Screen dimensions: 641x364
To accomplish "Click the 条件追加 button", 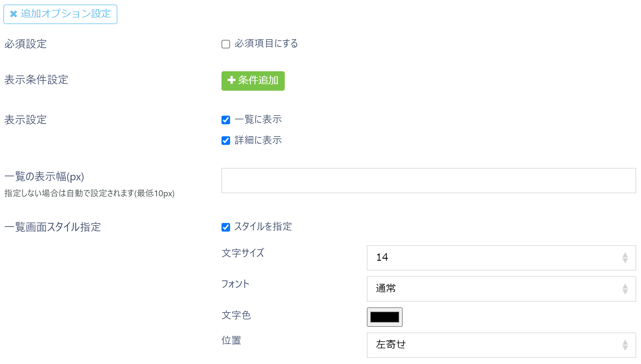I will click(x=253, y=81).
